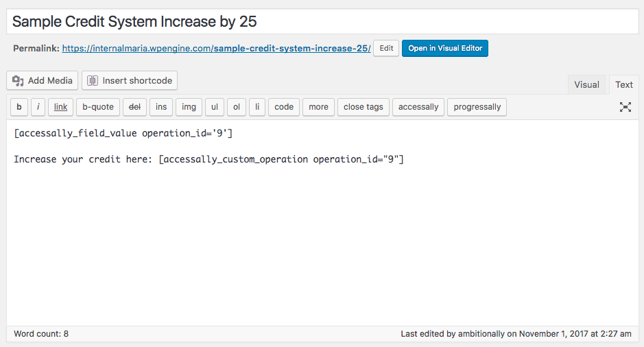Toggle distraction-free fullscreen editor icon

(x=625, y=107)
